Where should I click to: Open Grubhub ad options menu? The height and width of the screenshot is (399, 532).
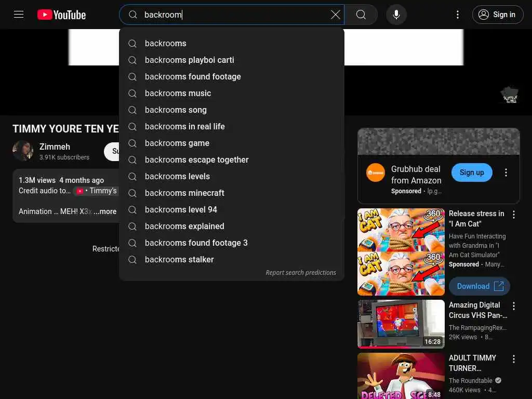[506, 172]
